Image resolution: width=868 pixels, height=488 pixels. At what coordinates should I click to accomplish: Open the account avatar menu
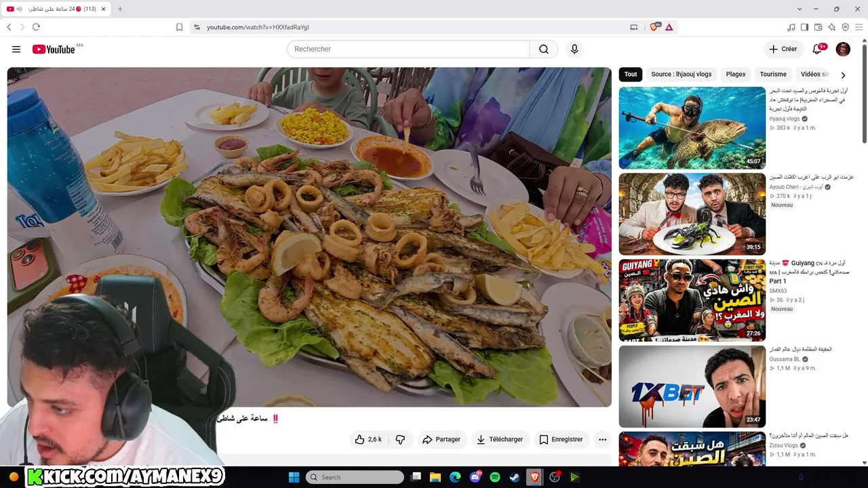click(x=843, y=49)
